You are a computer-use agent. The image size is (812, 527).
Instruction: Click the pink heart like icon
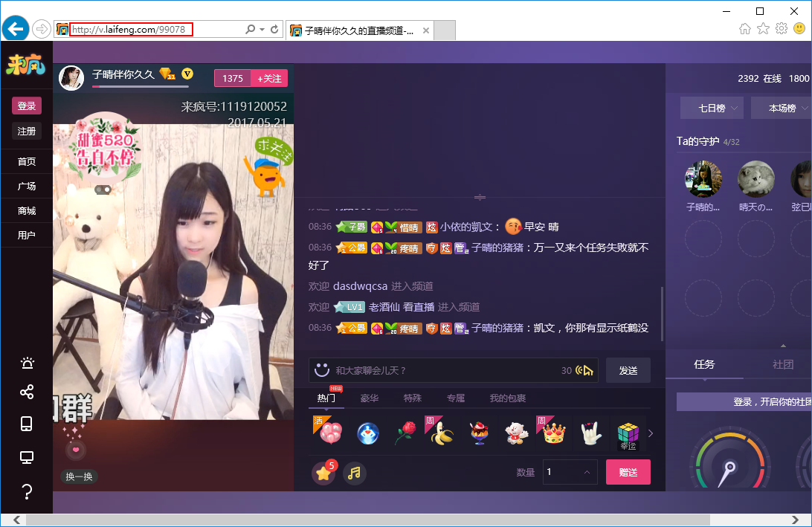click(x=76, y=450)
